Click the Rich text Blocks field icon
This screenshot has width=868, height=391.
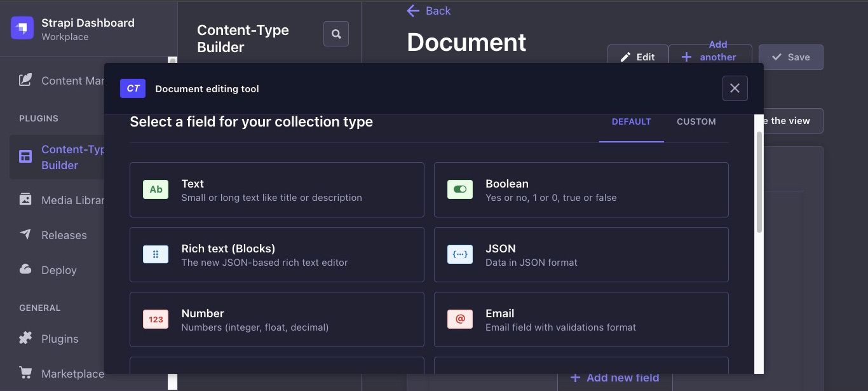click(x=156, y=254)
